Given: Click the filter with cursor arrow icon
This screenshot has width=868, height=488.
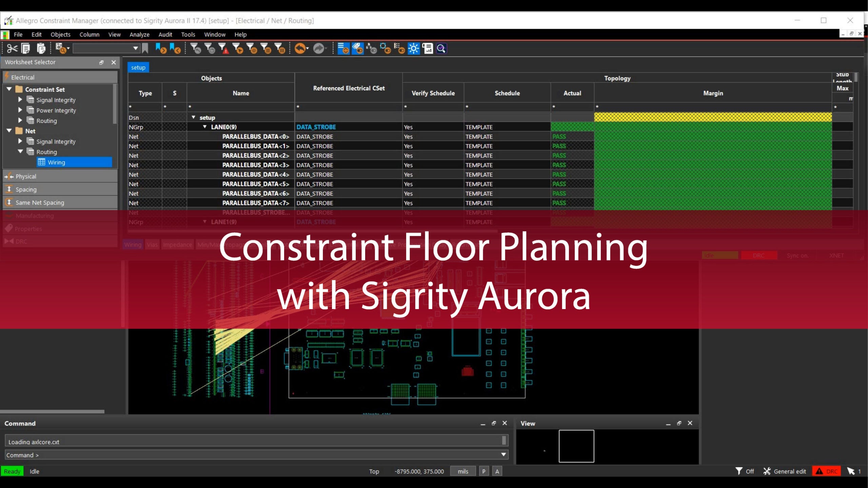Looking at the screenshot, I should point(238,49).
